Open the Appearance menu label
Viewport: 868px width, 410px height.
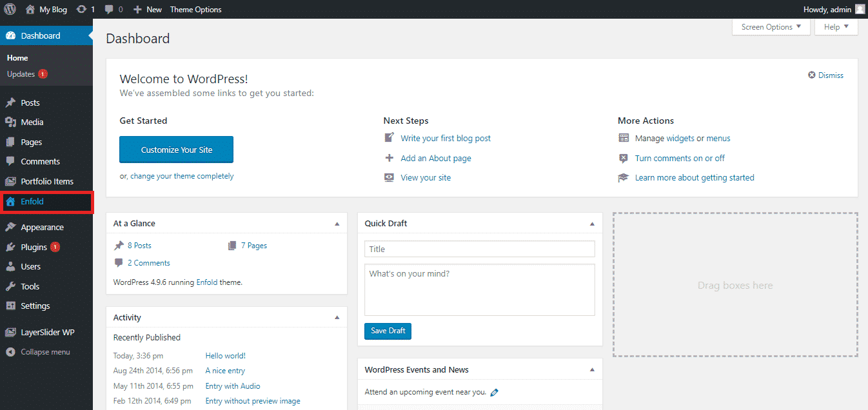[42, 227]
